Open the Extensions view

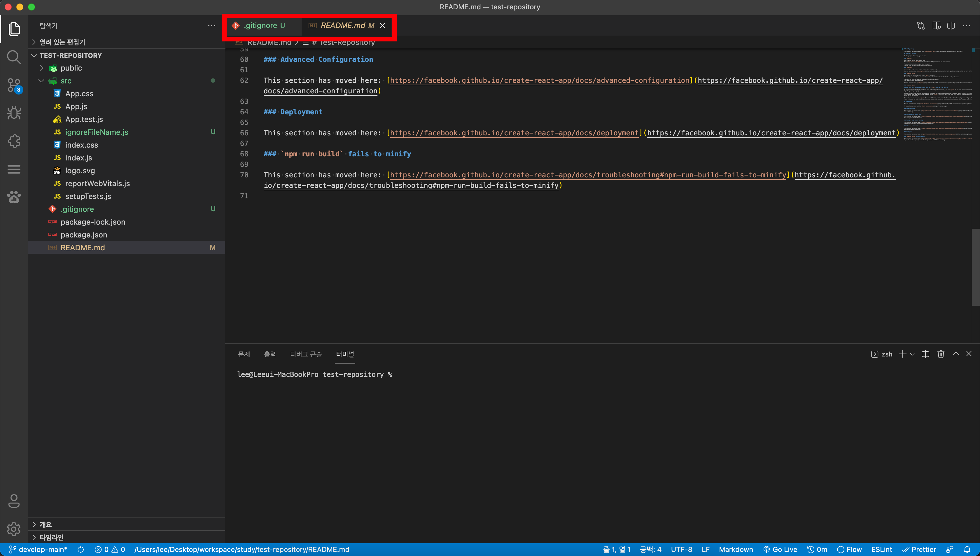click(x=14, y=141)
